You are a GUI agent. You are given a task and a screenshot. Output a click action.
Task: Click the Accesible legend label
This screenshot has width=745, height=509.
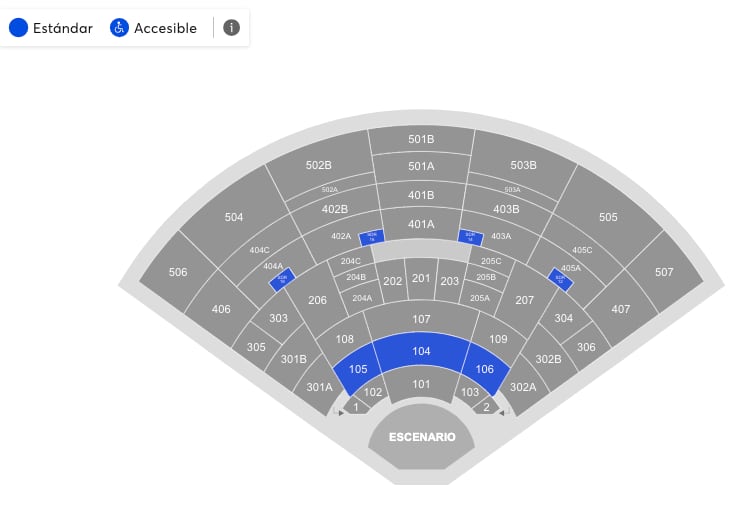(165, 28)
